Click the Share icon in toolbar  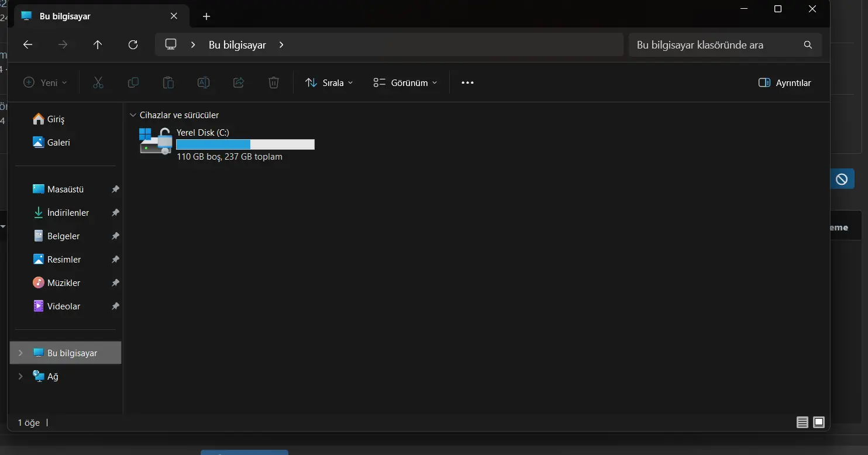click(x=238, y=82)
